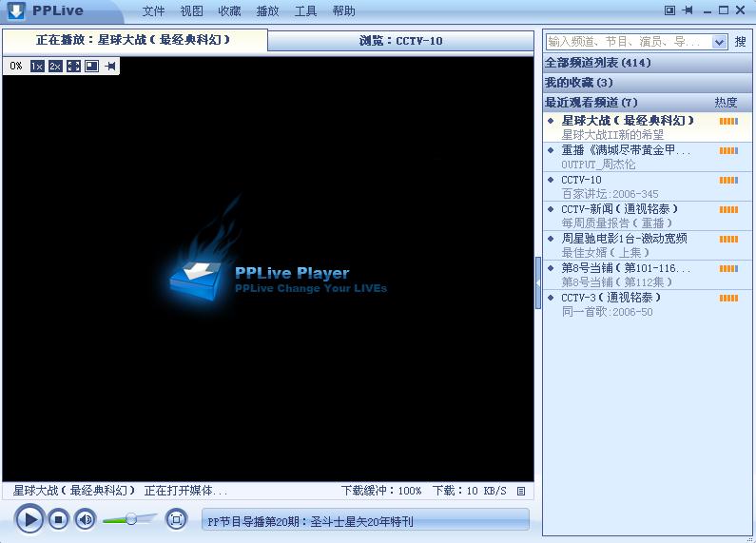
Task: Click the popularity bars for CCTV-10
Action: 728,181
